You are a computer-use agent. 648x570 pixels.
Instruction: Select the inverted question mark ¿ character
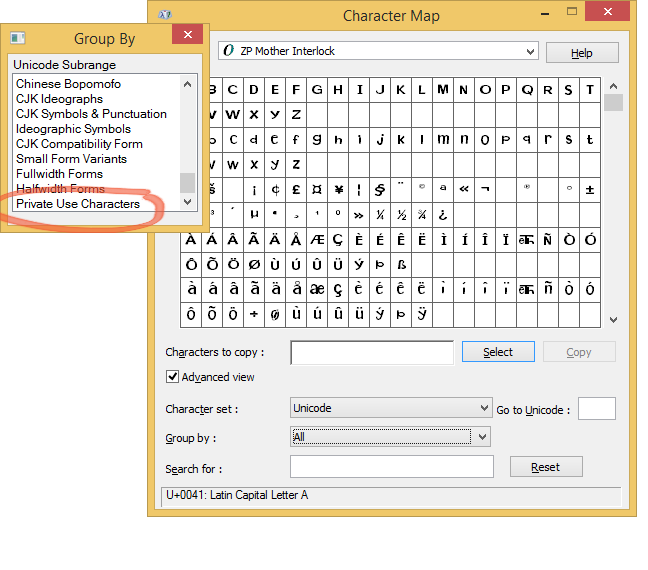pyautogui.click(x=443, y=214)
